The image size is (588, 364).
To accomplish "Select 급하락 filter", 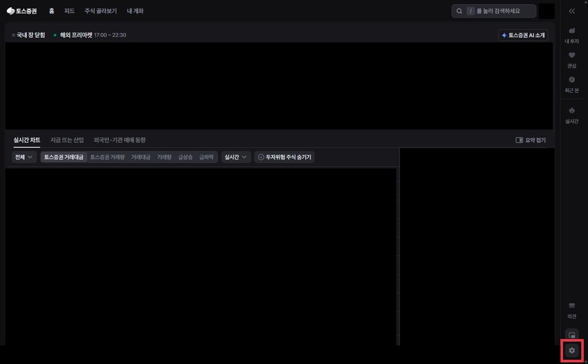I will pos(206,157).
